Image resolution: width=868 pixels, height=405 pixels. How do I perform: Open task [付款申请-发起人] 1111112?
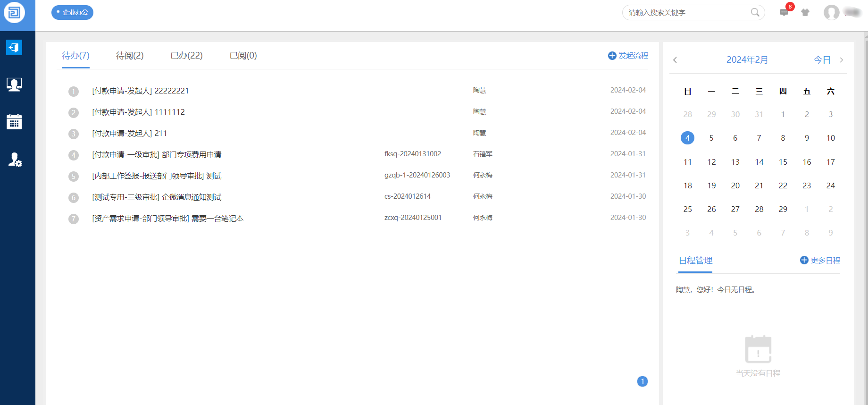139,112
